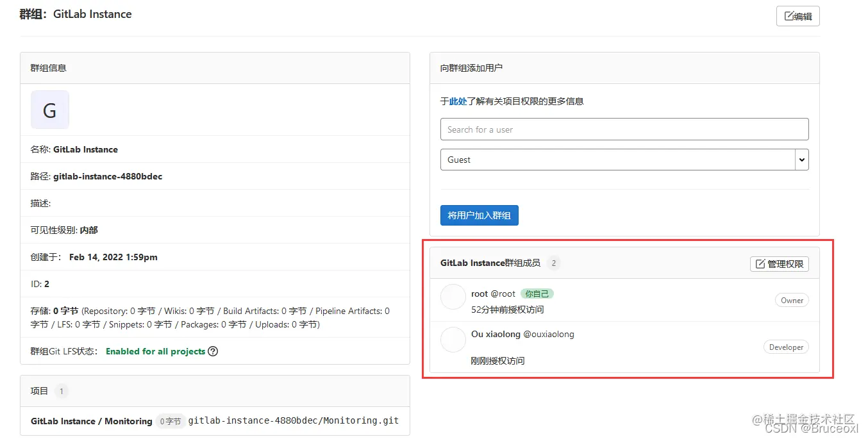The image size is (868, 439).
Task: Click the 52分钟前授权访问 text
Action: click(x=507, y=310)
